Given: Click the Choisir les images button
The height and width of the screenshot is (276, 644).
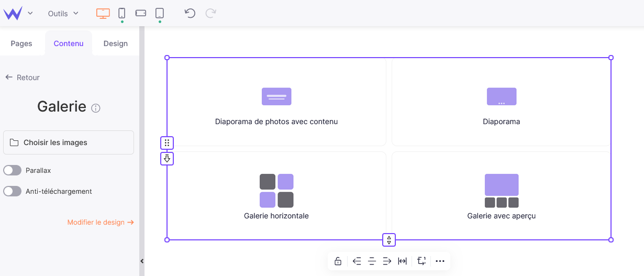Looking at the screenshot, I should tap(69, 142).
